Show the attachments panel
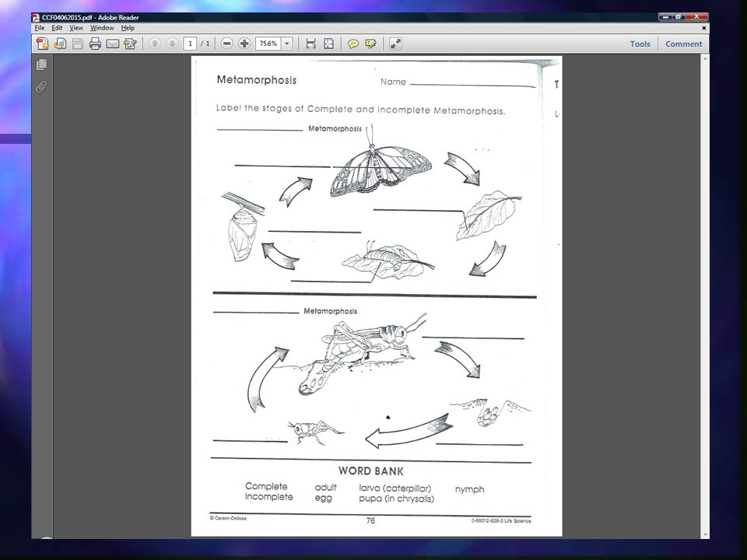 click(41, 88)
